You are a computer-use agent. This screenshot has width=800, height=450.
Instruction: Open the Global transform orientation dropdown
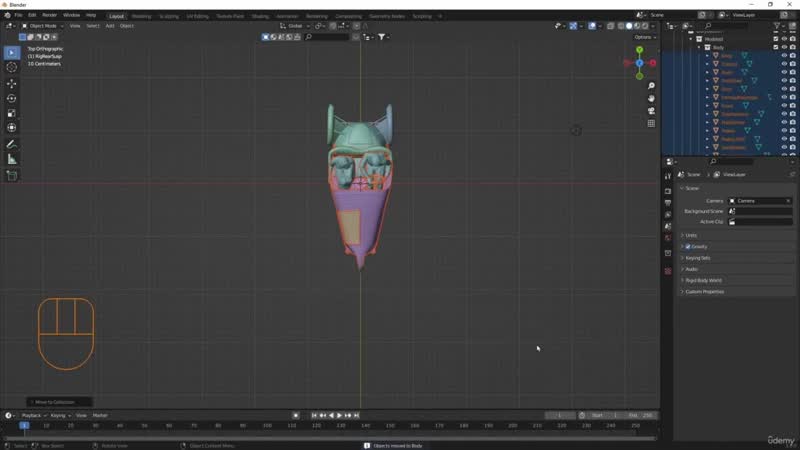point(295,26)
